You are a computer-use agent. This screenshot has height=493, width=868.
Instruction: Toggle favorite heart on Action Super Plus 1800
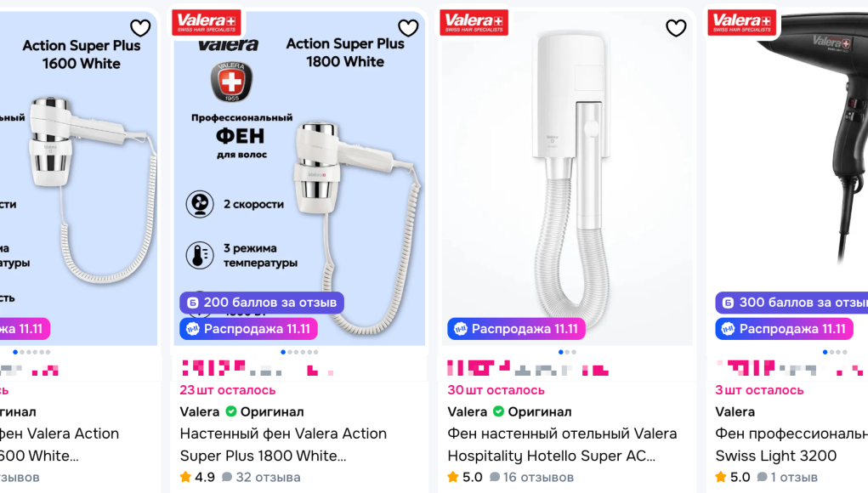408,28
